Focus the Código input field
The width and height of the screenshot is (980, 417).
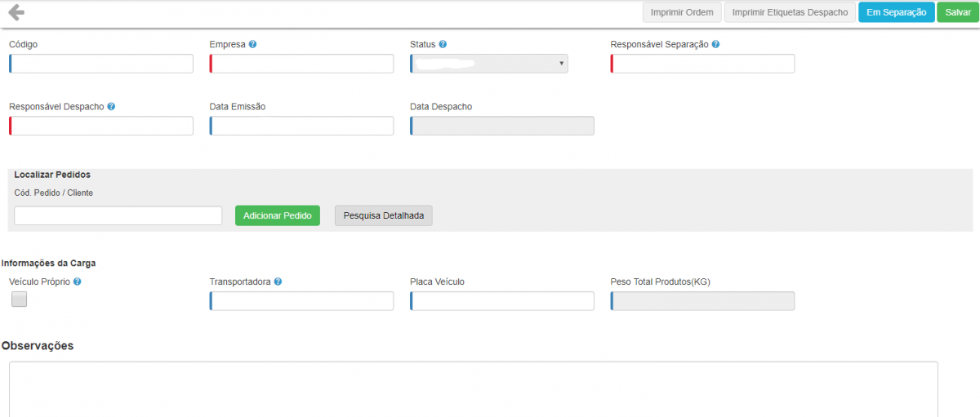pos(101,64)
